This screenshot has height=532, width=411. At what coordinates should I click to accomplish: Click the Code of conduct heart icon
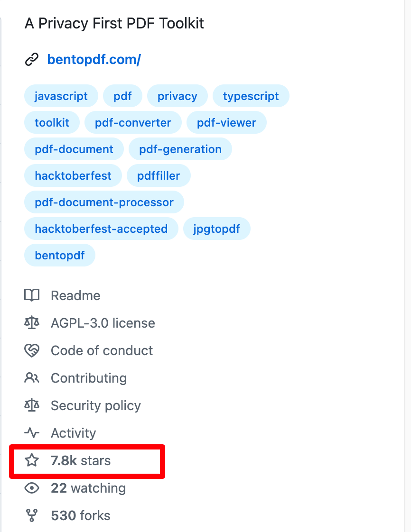[32, 351]
